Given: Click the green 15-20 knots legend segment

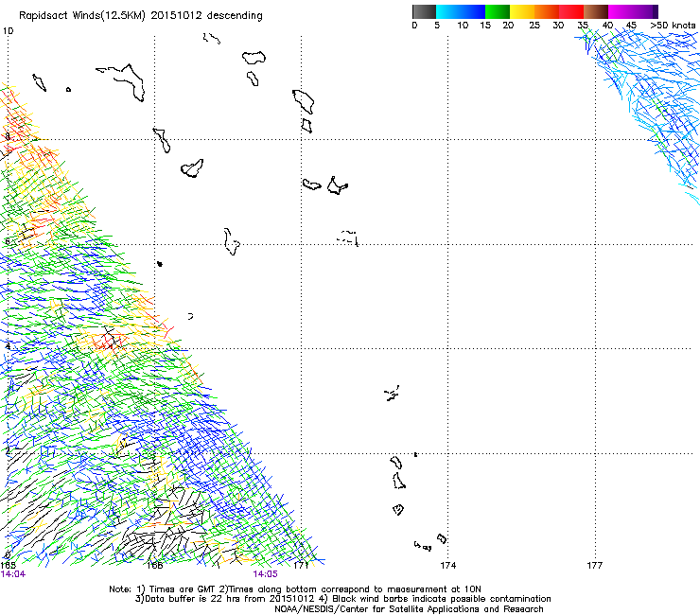Looking at the screenshot, I should pyautogui.click(x=498, y=11).
